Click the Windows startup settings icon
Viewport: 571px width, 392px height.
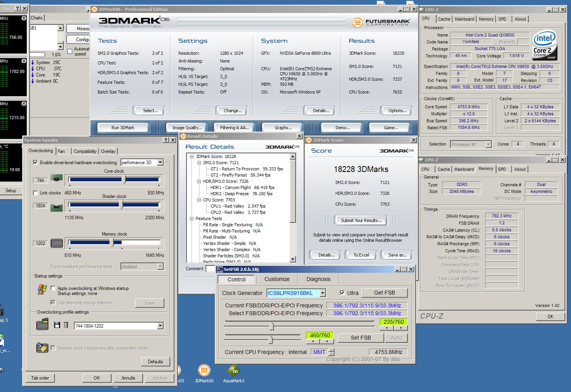click(x=42, y=289)
